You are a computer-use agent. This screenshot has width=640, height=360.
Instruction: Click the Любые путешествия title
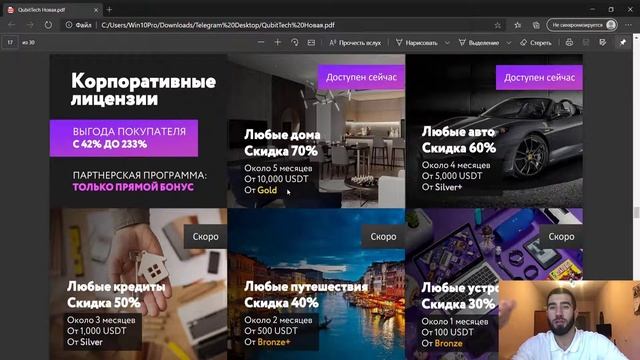tap(306, 287)
